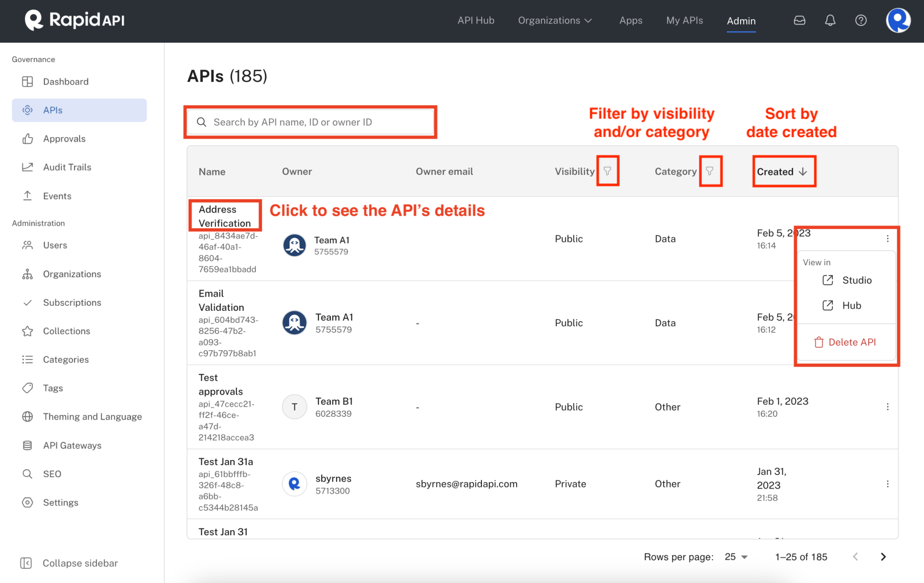Click Team A1 avatar in Address Verification row
This screenshot has height=583, width=924.
point(295,245)
